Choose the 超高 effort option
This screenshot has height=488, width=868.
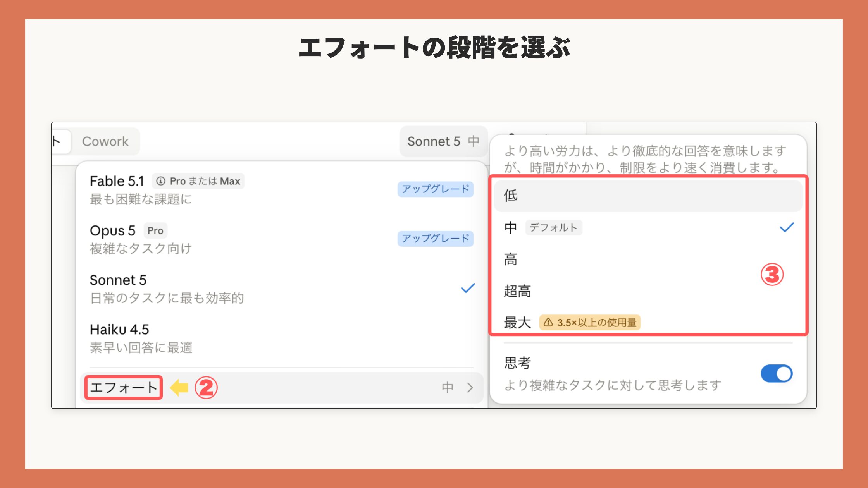(x=648, y=291)
